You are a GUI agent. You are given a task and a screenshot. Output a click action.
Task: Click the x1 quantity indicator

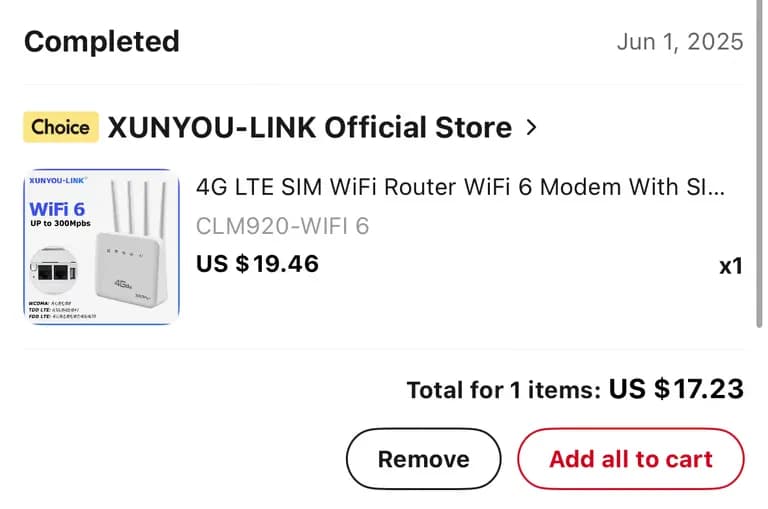coord(731,266)
